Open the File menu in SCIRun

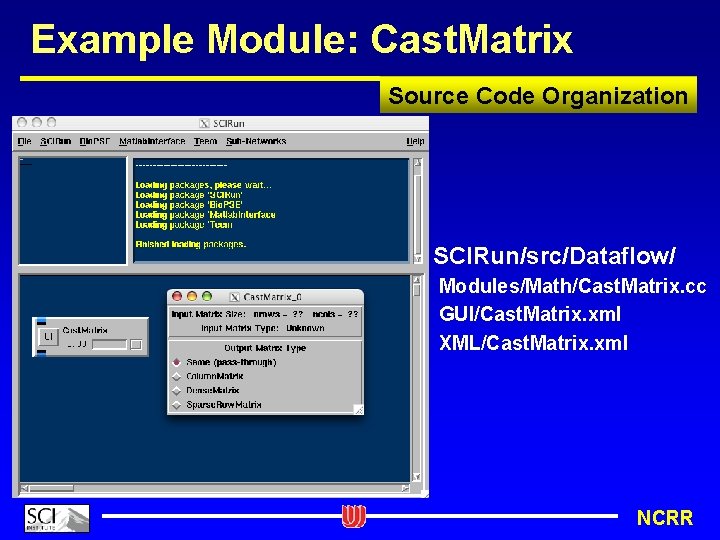point(24,141)
